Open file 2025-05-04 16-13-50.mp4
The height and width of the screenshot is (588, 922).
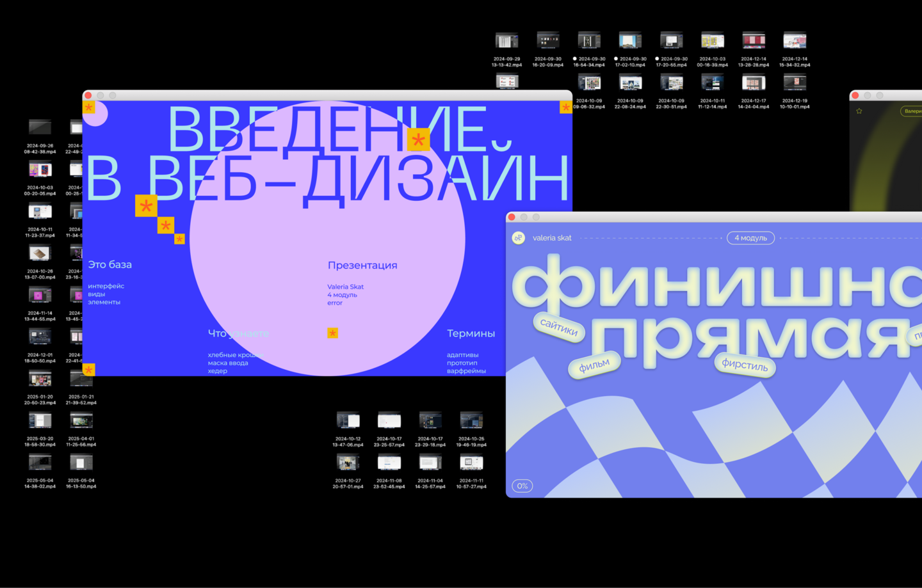81,472
